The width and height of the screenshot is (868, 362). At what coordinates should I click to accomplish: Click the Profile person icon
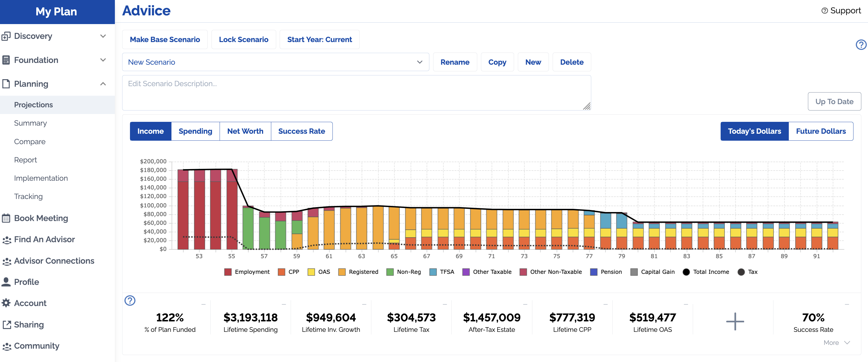tap(6, 282)
